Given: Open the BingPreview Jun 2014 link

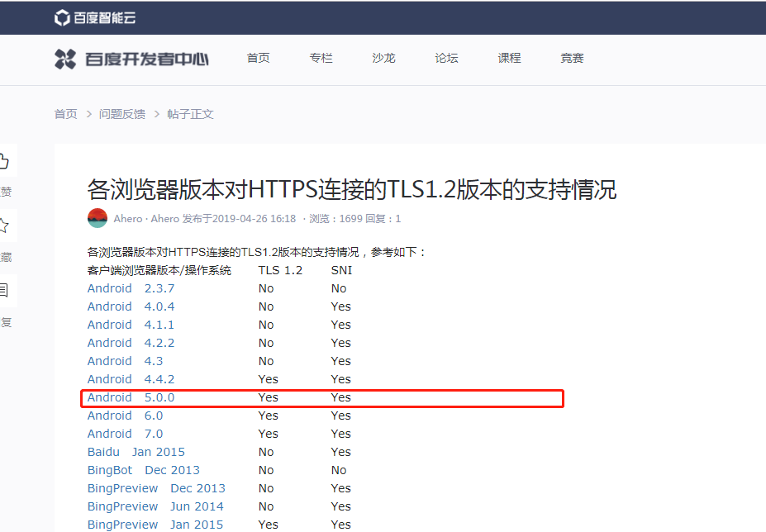Looking at the screenshot, I should coord(155,506).
